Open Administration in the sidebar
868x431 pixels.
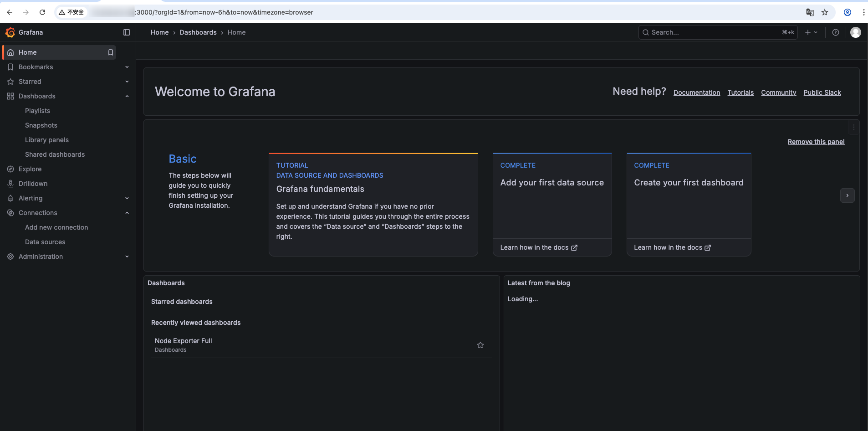click(41, 257)
